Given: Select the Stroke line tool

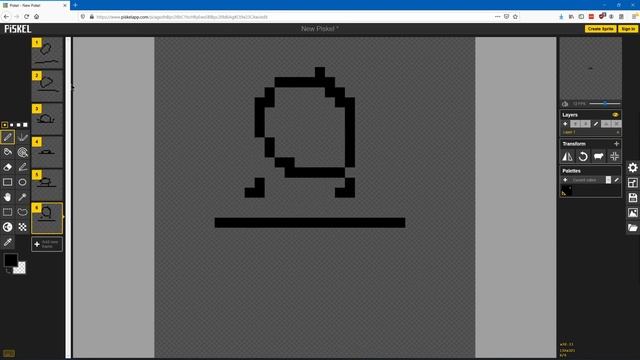Looking at the screenshot, I should (x=22, y=167).
